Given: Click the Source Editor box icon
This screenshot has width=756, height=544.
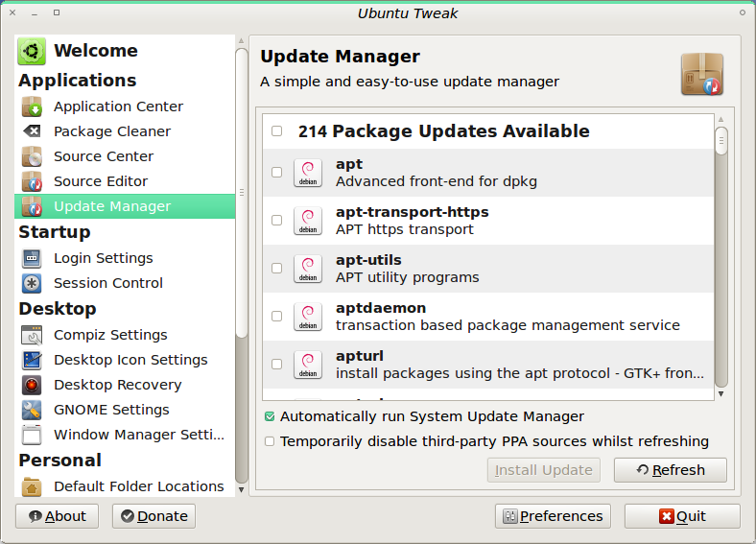Looking at the screenshot, I should [x=32, y=181].
